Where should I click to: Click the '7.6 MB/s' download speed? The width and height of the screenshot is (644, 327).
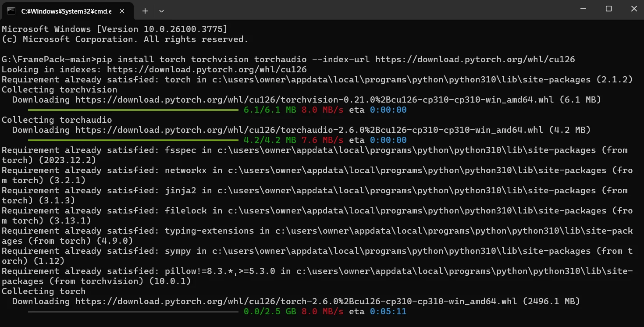click(323, 140)
